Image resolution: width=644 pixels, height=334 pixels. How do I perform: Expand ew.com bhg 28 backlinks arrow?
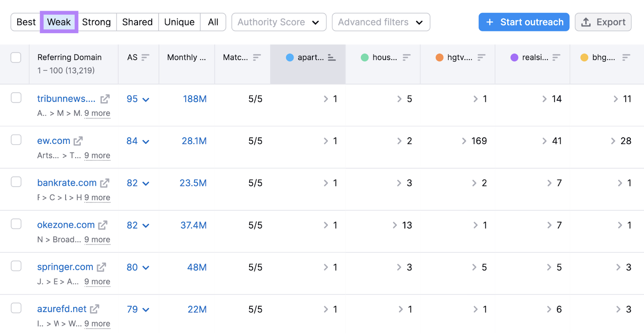click(x=613, y=141)
